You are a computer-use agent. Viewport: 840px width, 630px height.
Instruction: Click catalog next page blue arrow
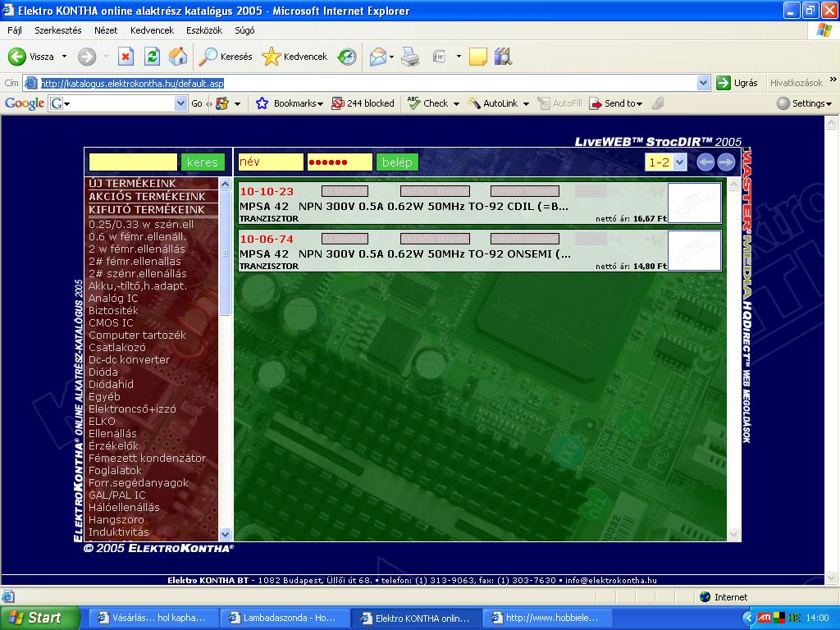tap(726, 162)
